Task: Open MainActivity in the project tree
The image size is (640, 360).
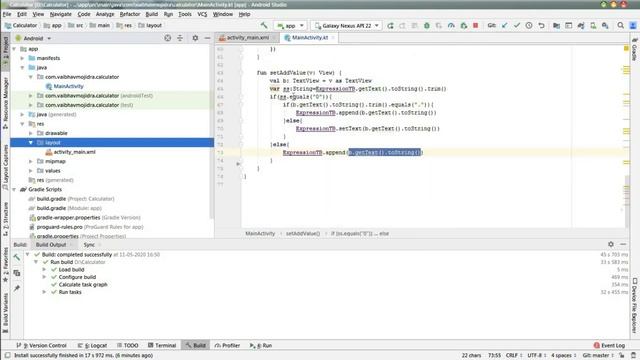Action: click(x=69, y=86)
